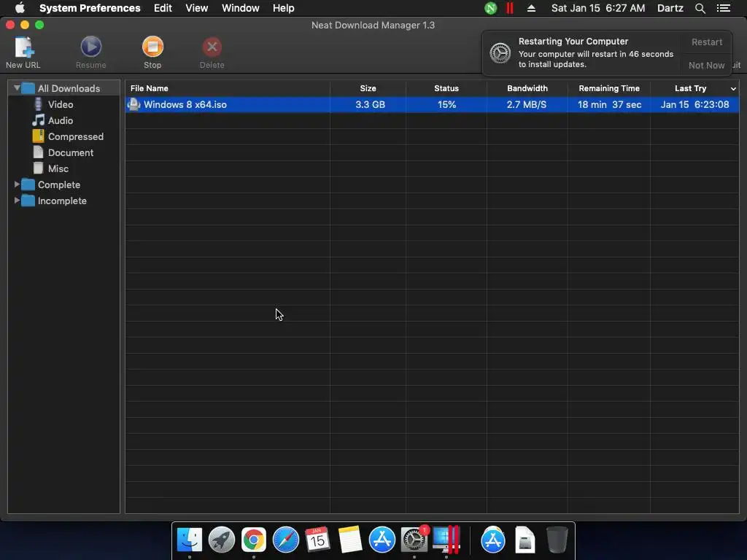The image size is (747, 560).
Task: Open Launchpad from the Dock
Action: [x=222, y=540]
